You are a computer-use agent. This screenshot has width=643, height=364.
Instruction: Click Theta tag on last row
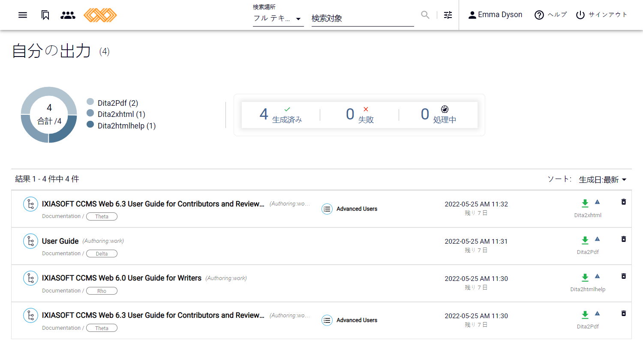(102, 328)
